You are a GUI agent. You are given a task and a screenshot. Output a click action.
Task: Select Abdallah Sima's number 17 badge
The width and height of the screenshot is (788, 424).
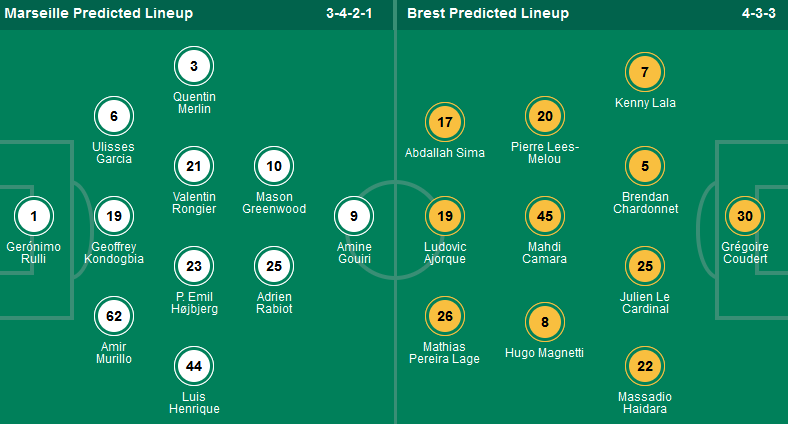click(445, 123)
